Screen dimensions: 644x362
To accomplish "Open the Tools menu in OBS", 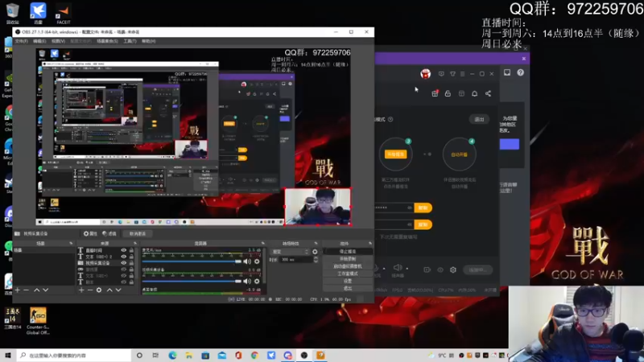I will 130,41.
